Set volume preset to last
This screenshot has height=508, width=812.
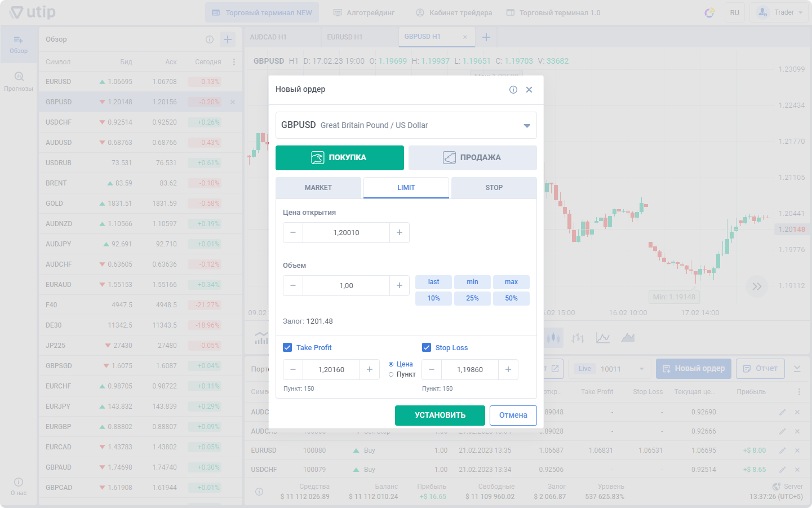coord(433,282)
